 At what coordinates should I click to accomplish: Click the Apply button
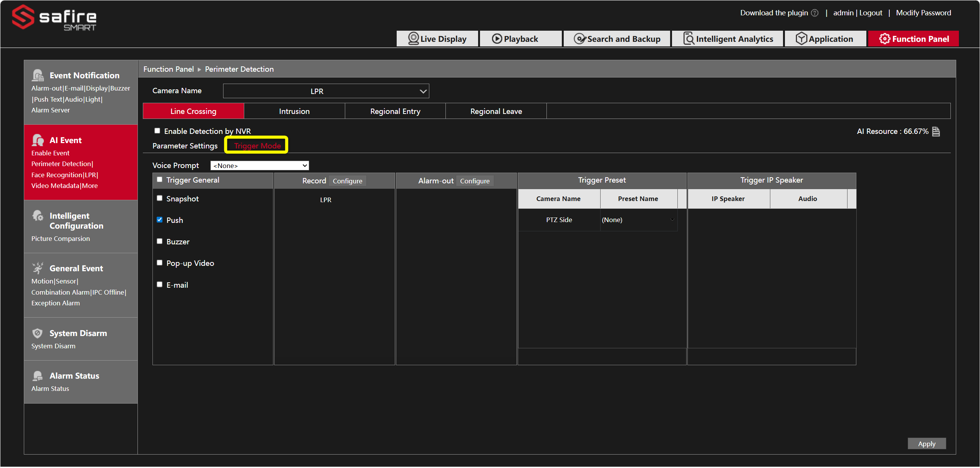click(x=927, y=443)
